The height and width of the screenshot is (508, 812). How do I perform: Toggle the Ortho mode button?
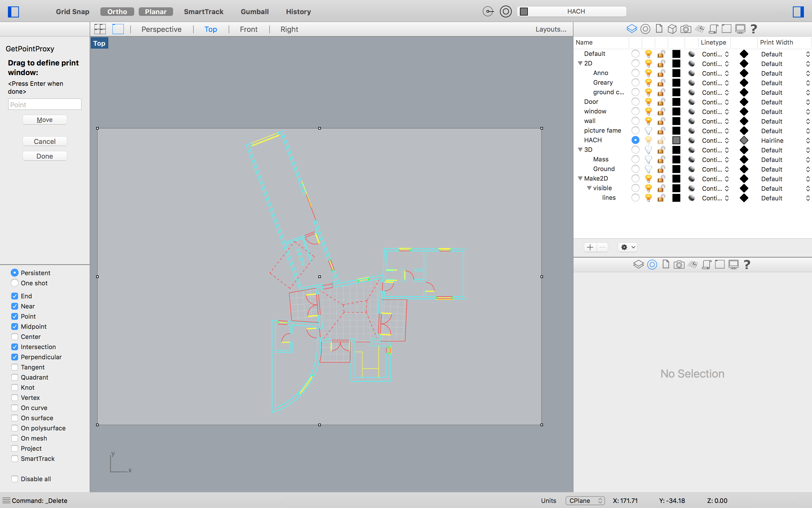(x=117, y=12)
